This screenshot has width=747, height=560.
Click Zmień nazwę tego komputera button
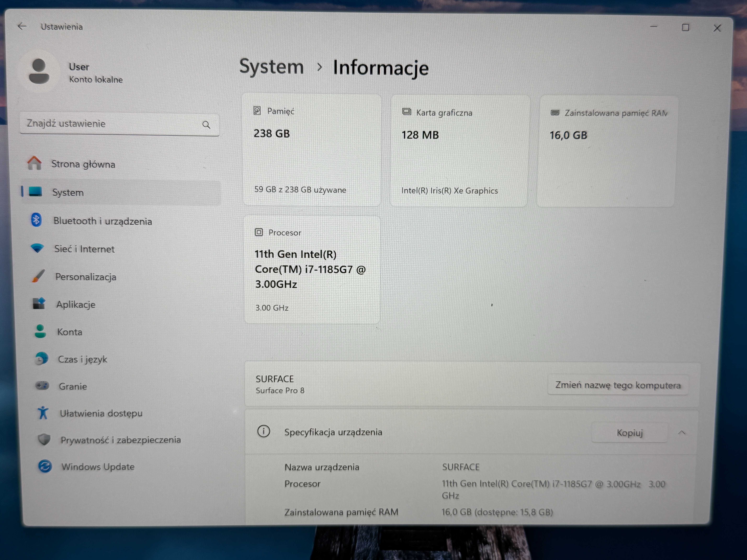[x=618, y=385]
